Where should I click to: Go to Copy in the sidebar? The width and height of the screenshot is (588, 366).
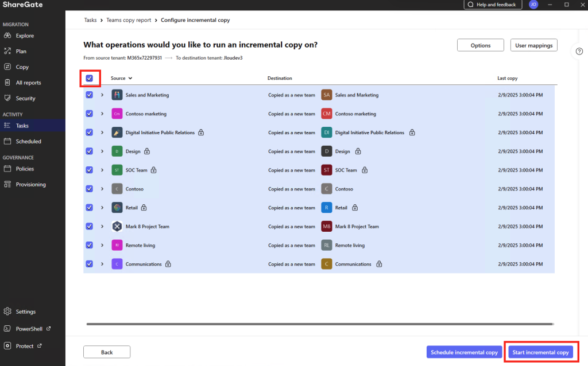click(x=33, y=67)
